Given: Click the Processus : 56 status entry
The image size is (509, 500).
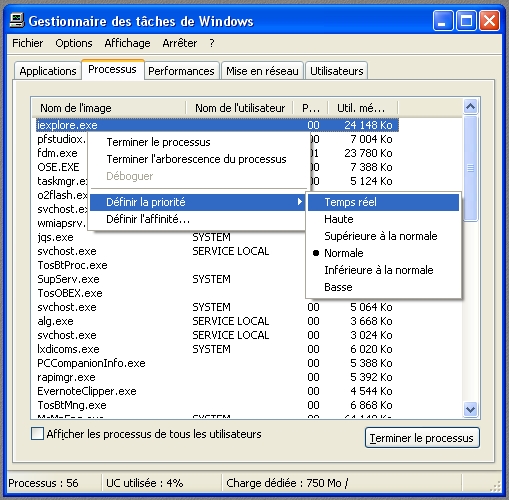Looking at the screenshot, I should [x=43, y=483].
